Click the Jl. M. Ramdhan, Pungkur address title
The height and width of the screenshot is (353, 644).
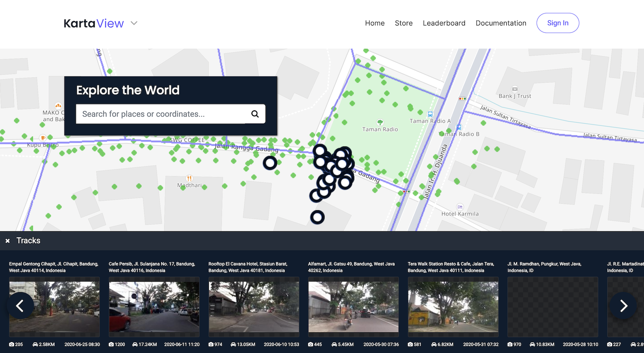544,267
